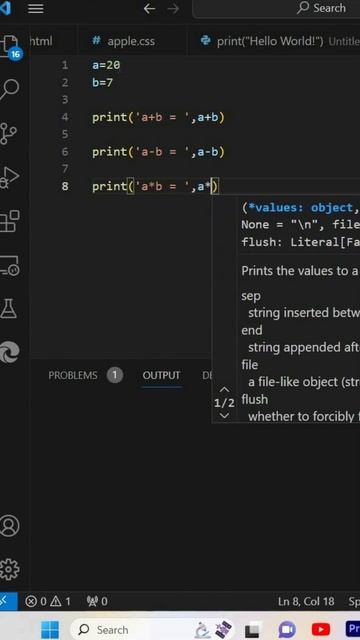The image size is (360, 640).
Task: Open the Source Control view
Action: pos(8,133)
